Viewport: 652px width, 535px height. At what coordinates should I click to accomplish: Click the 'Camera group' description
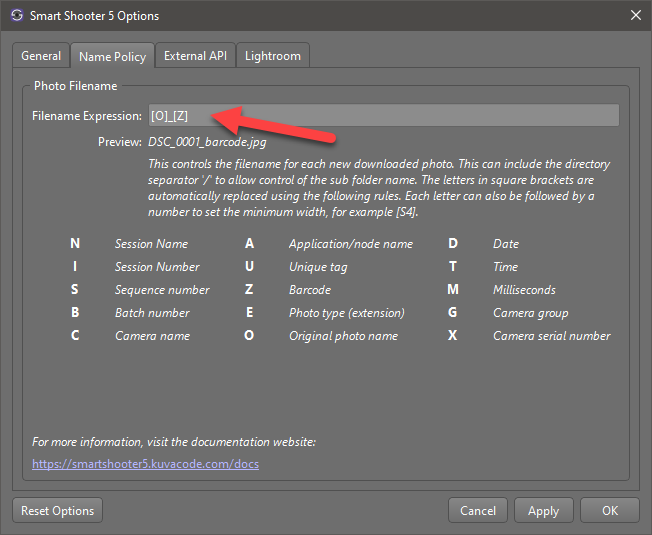pyautogui.click(x=531, y=313)
